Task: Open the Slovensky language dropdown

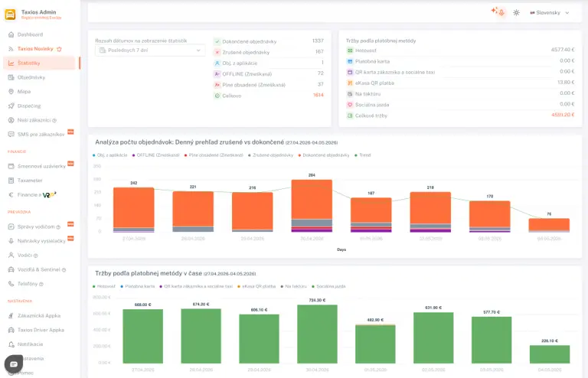Action: (550, 12)
